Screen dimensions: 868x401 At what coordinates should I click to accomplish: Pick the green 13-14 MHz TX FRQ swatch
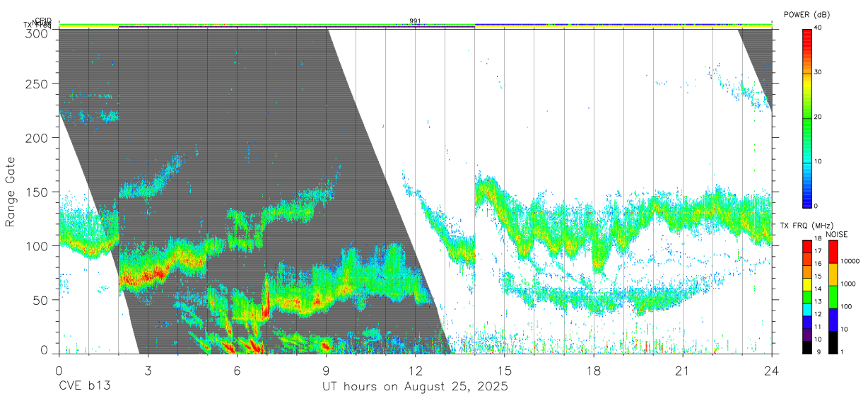(807, 297)
